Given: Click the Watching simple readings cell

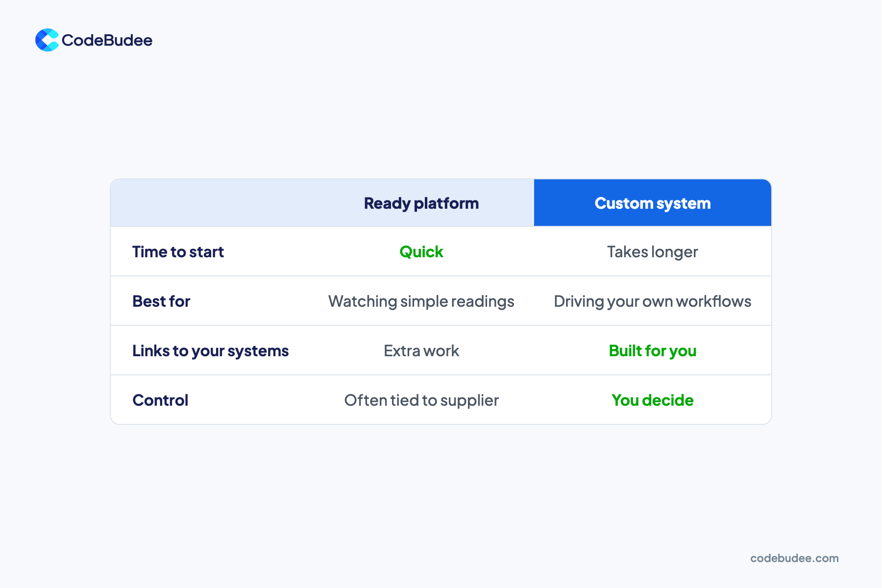Looking at the screenshot, I should (421, 301).
